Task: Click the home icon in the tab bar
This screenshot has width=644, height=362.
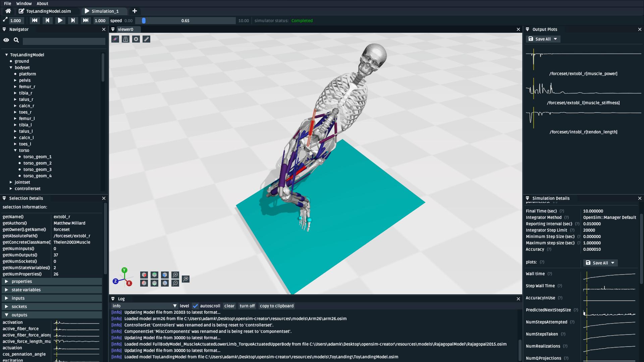Action: [8, 11]
